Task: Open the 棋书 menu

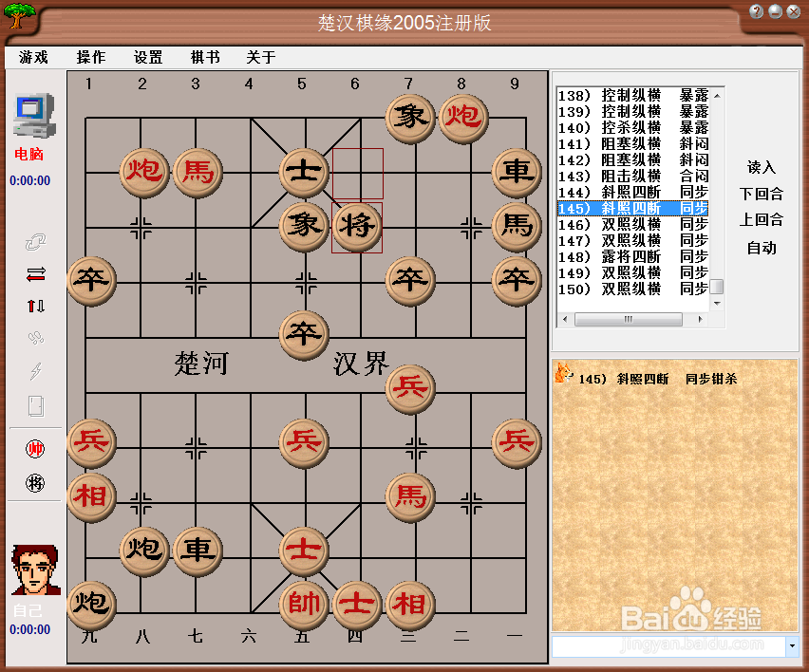Action: [x=205, y=57]
